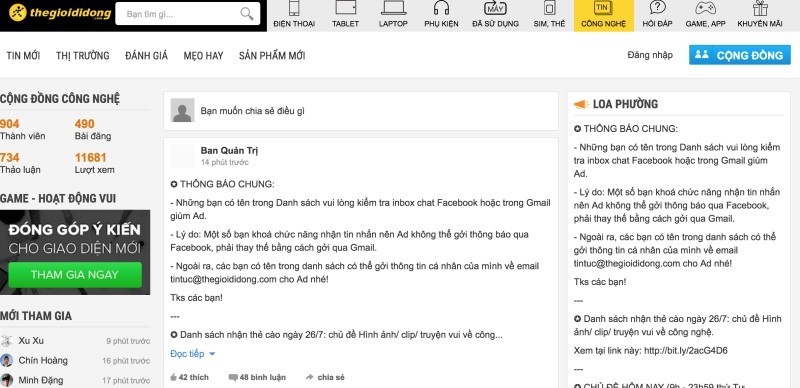Click the thegioididong logo
This screenshot has height=388, width=800.
tap(60, 13)
